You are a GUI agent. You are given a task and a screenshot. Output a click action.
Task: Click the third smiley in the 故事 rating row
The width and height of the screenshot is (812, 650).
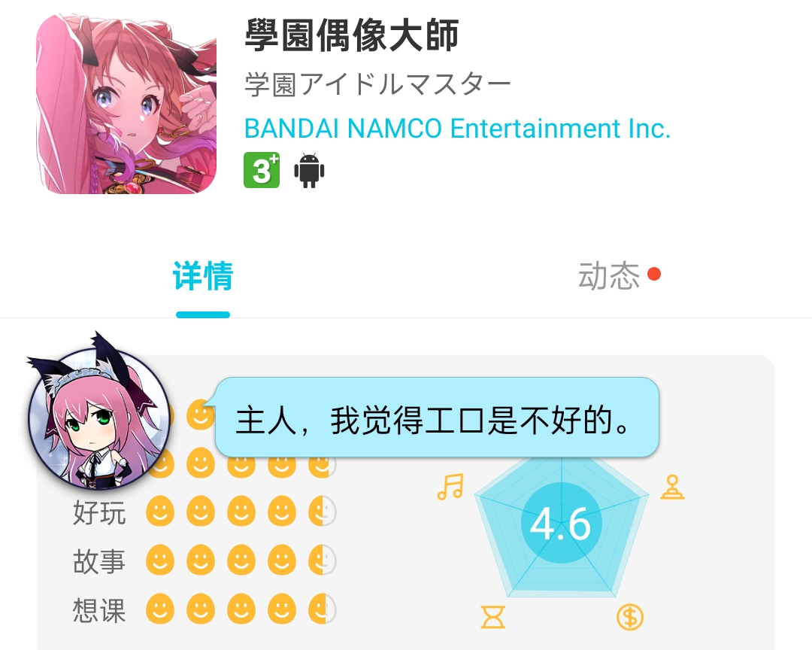point(241,560)
